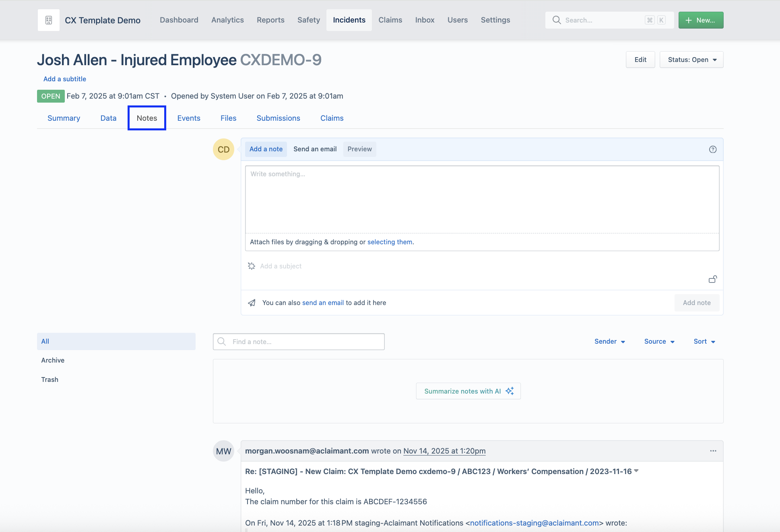Viewport: 780px width, 532px height.
Task: Focus the global Search... field
Action: pos(609,20)
